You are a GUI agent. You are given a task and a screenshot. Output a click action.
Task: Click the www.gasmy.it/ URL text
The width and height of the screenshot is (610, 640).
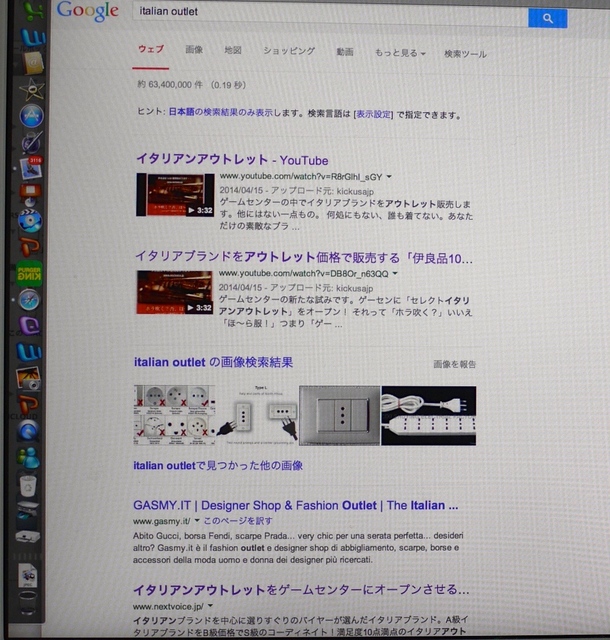162,521
